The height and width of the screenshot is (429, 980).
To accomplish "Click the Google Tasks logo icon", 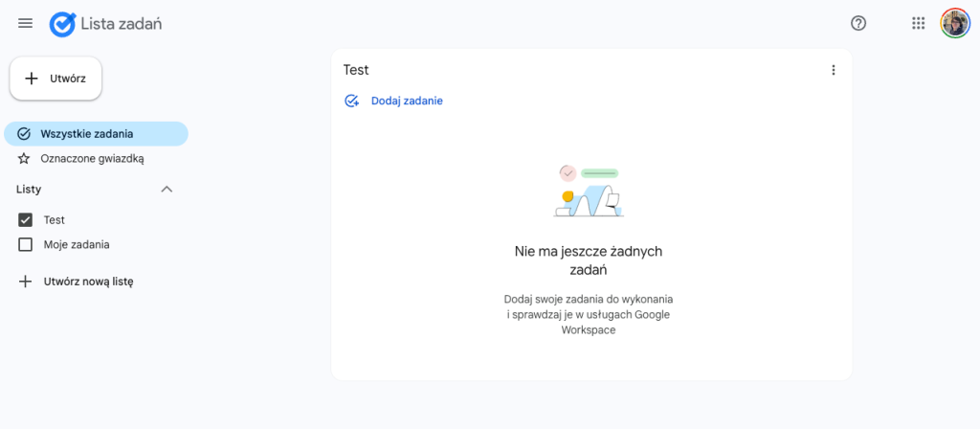I will pyautogui.click(x=63, y=24).
